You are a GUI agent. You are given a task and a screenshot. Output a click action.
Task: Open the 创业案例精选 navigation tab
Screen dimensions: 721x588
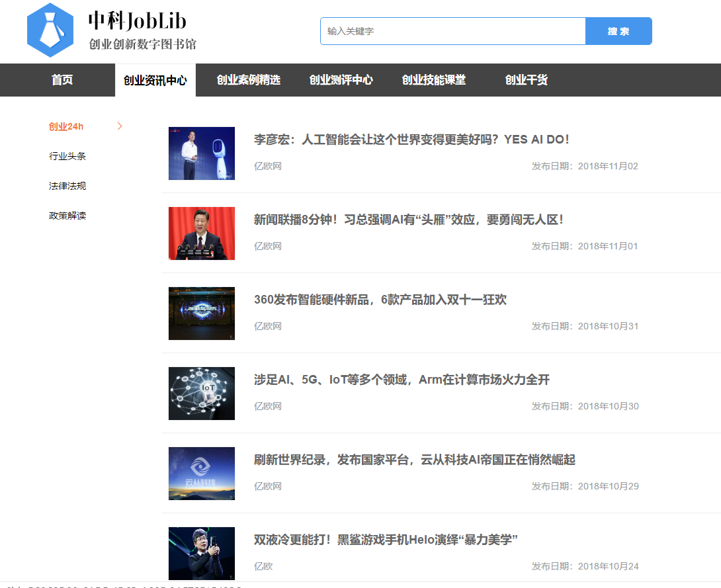(x=248, y=80)
